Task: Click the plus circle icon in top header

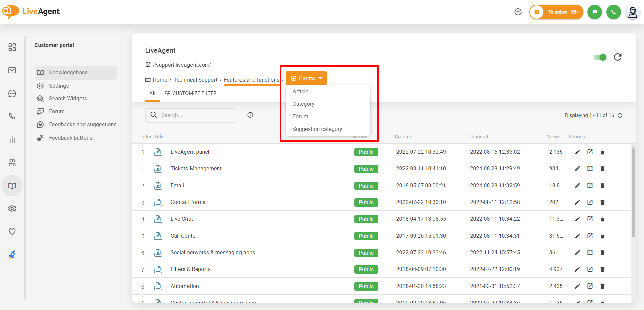Action: click(518, 12)
